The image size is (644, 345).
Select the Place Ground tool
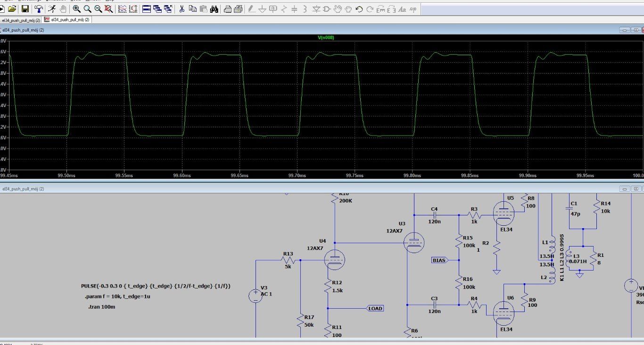(263, 9)
